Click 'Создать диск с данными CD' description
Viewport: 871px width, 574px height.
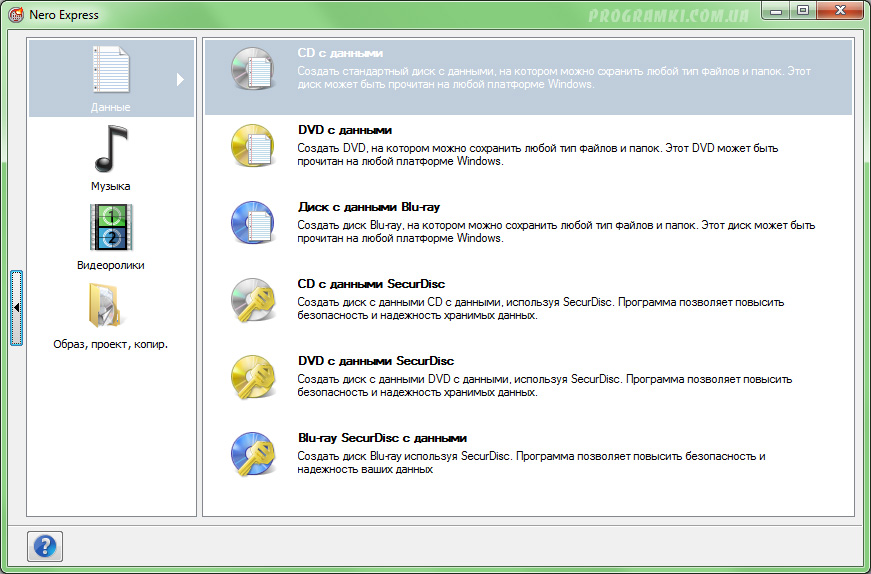(x=540, y=309)
